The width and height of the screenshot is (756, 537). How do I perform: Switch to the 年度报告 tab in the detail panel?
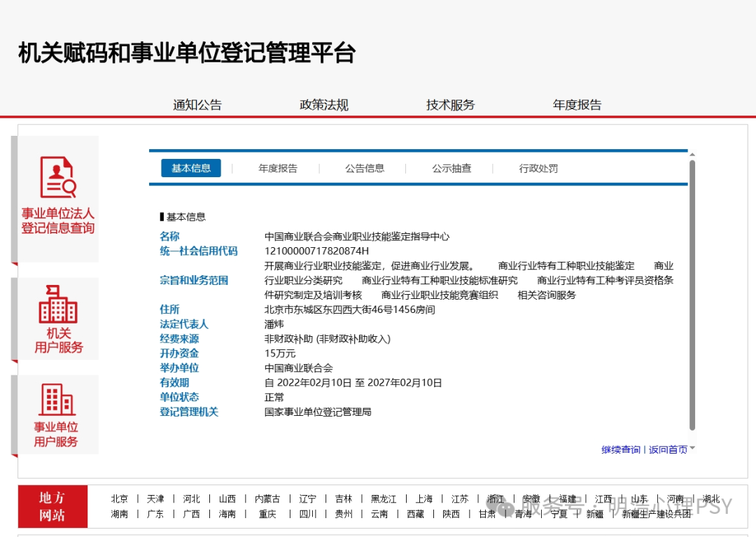point(278,168)
